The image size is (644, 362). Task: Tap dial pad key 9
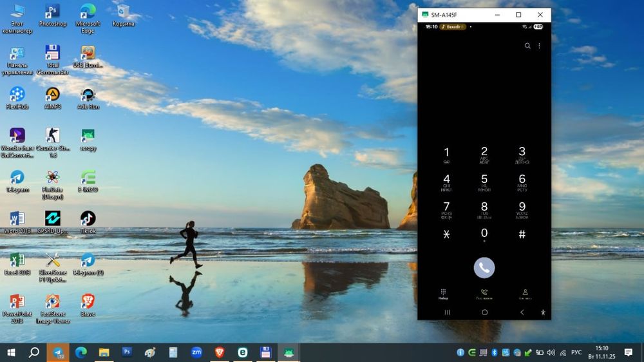click(x=522, y=210)
